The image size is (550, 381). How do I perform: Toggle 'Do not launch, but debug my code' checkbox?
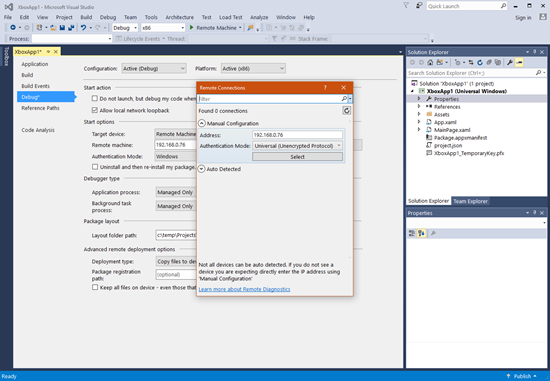point(95,99)
